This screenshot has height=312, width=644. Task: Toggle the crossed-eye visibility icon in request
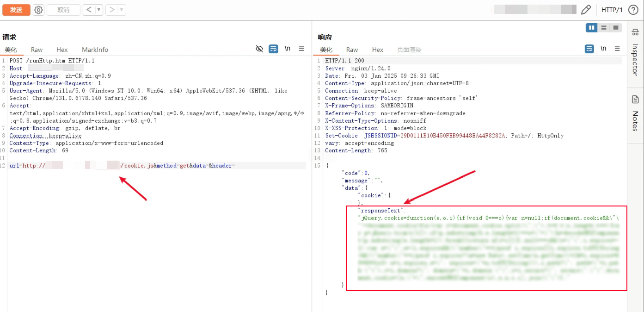coord(259,49)
